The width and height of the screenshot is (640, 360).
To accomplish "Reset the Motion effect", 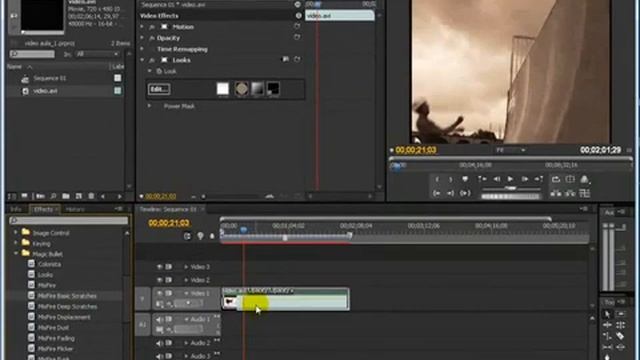I will pos(297,27).
